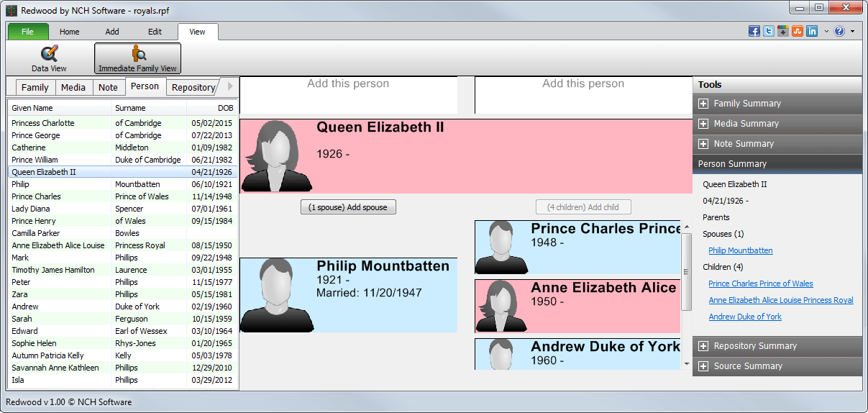Image resolution: width=868 pixels, height=413 pixels.
Task: Follow the Philip Mountbatten link in Person Summary
Action: point(741,250)
